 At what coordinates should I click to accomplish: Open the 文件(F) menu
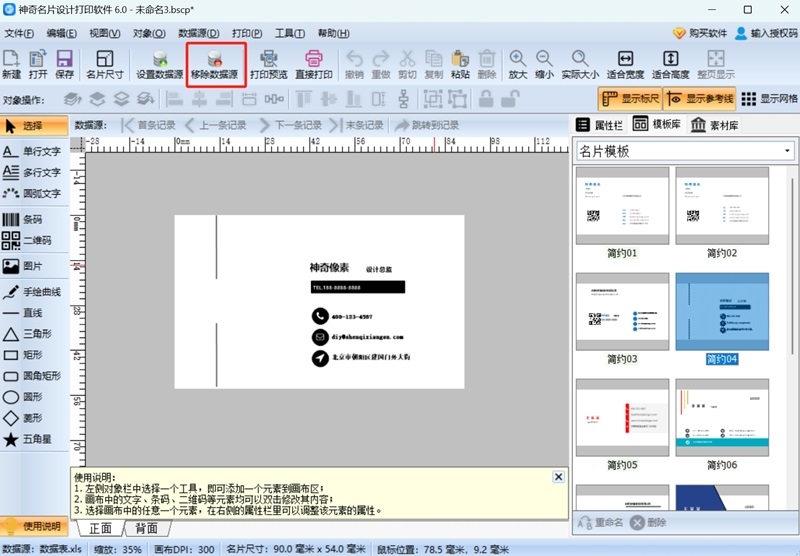click(x=19, y=33)
